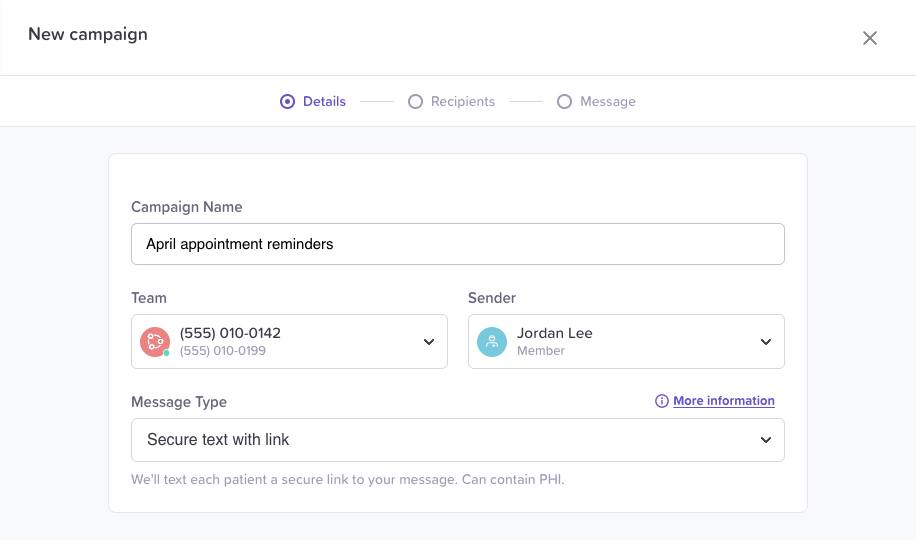Click the red team avatar icon
The image size is (916, 540).
[x=155, y=341]
